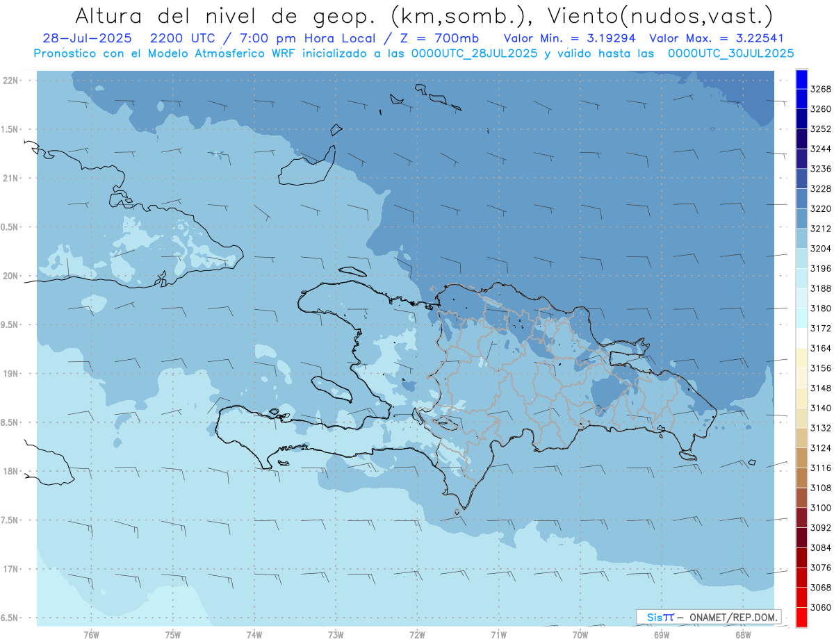Click the '17N' latitude axis label
This screenshot has width=834, height=644.
pyautogui.click(x=11, y=569)
